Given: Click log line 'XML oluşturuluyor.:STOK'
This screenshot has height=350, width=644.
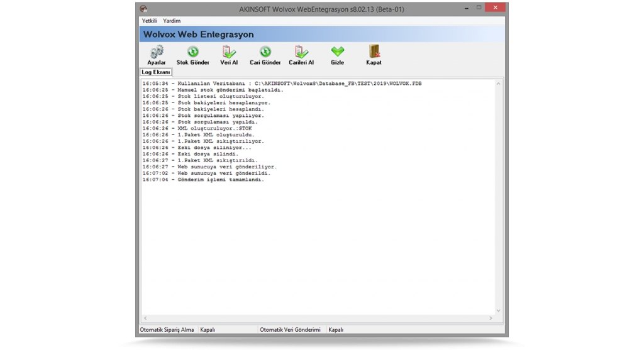Looking at the screenshot, I should [x=197, y=128].
